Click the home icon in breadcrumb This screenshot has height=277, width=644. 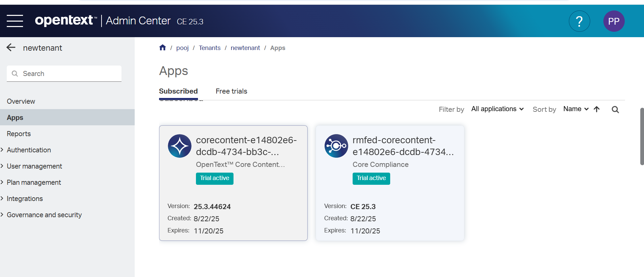point(162,48)
